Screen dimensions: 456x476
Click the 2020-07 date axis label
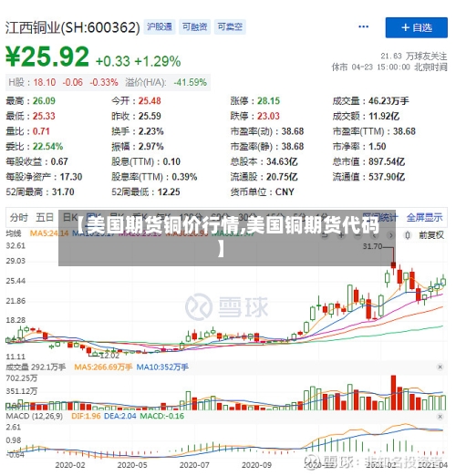coord(194,465)
